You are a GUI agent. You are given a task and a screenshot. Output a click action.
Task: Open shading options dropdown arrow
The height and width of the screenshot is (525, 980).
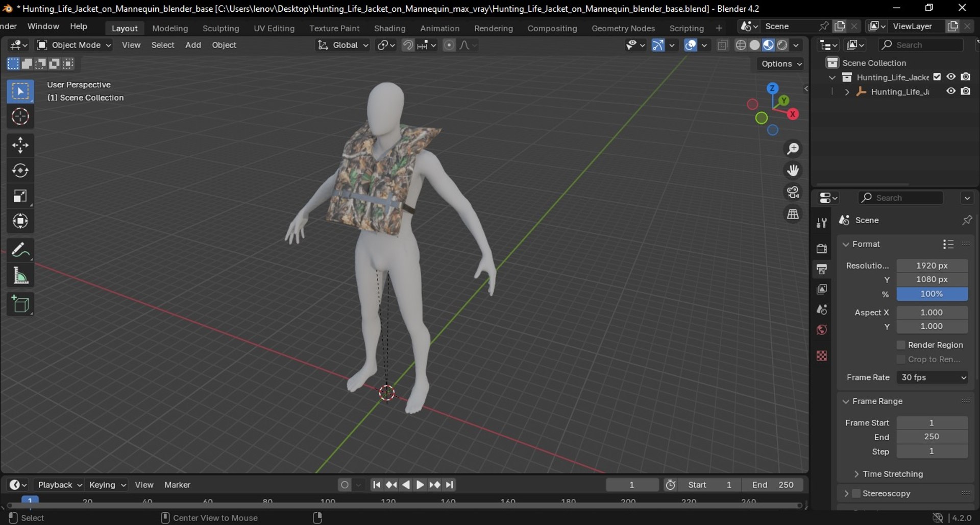(796, 45)
